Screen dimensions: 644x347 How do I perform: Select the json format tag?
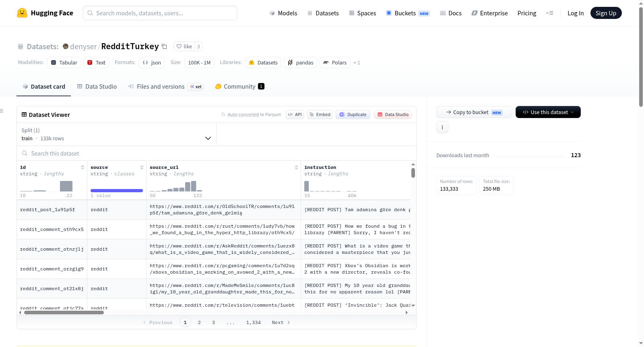(152, 62)
